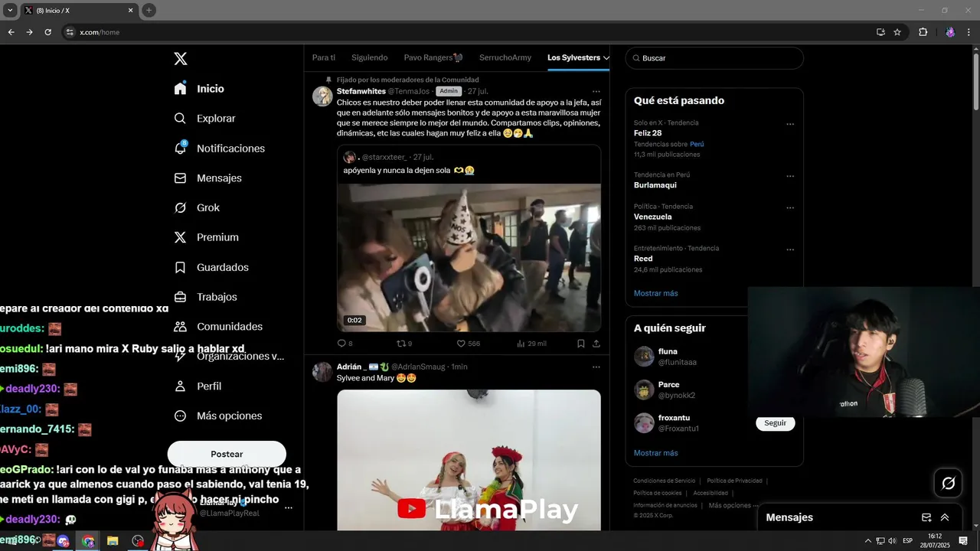Compose new message in Mensajes drawer
980x551 pixels.
(x=926, y=517)
